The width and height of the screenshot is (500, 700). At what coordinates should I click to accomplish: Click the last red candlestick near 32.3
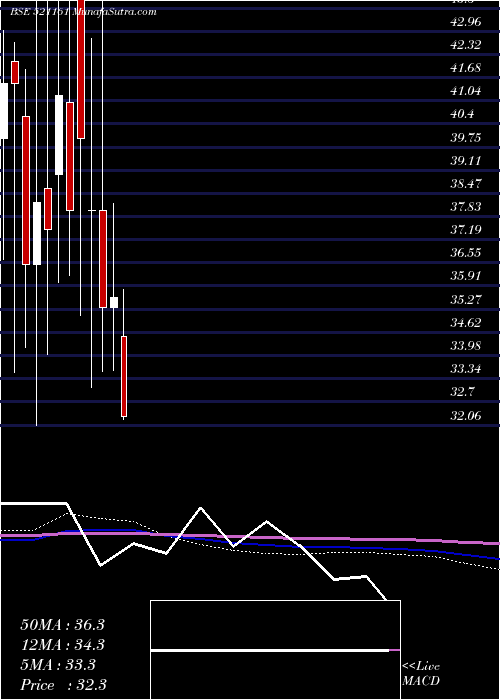[x=124, y=376]
